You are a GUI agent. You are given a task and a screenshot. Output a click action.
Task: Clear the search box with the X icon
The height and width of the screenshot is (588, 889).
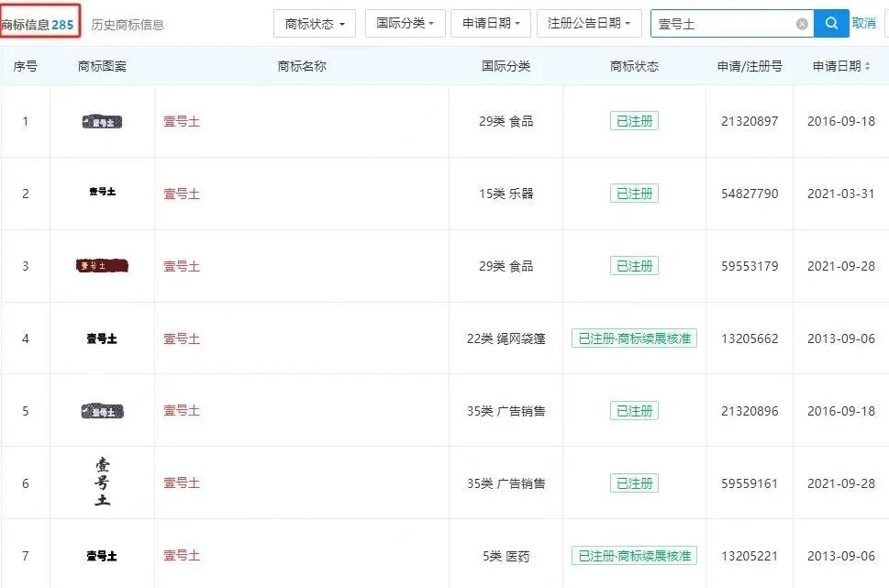(802, 24)
